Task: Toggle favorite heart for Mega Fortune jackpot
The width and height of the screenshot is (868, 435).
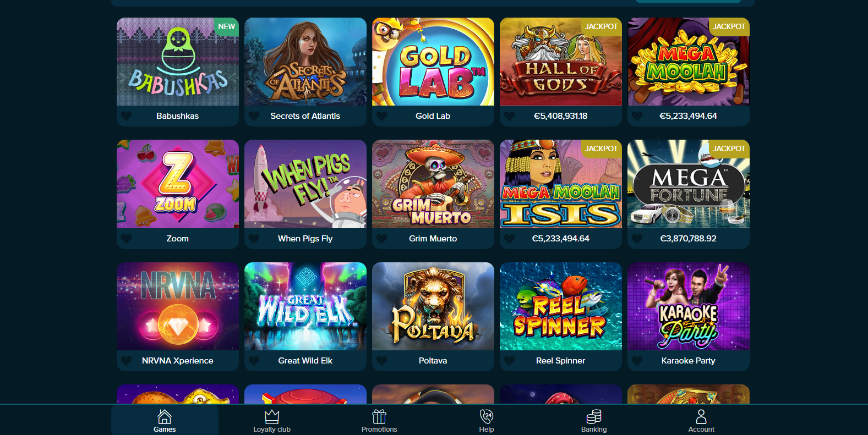Action: click(637, 239)
